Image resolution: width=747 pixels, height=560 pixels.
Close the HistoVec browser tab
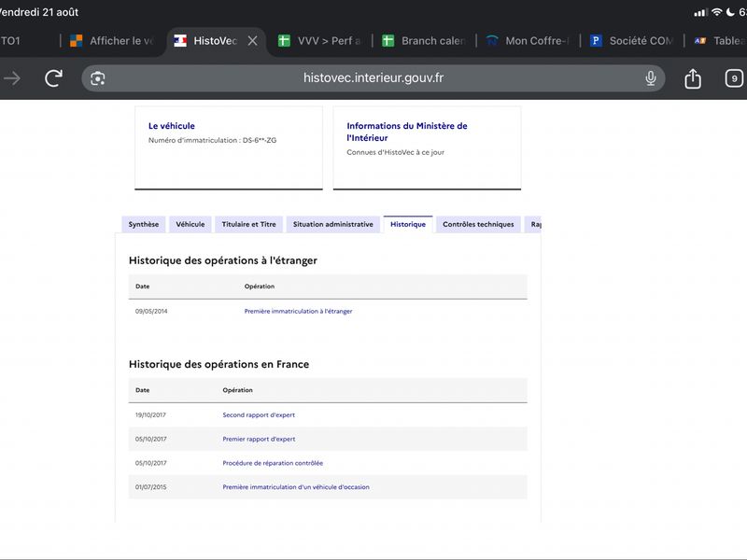tap(253, 41)
